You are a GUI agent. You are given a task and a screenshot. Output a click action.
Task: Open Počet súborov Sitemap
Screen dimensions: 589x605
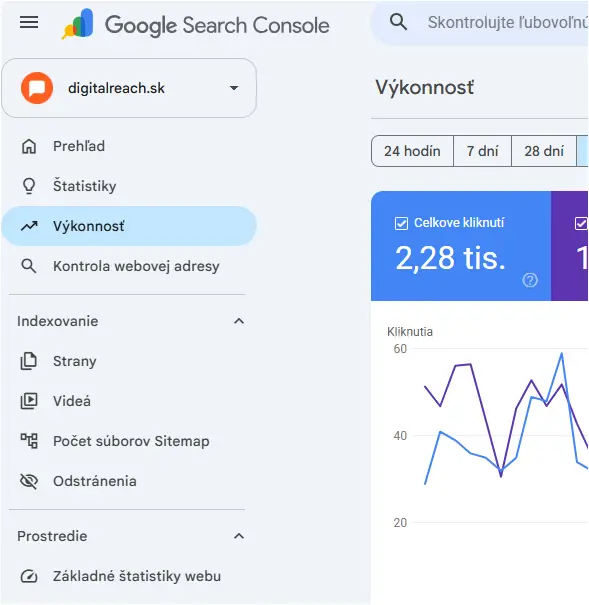click(131, 441)
